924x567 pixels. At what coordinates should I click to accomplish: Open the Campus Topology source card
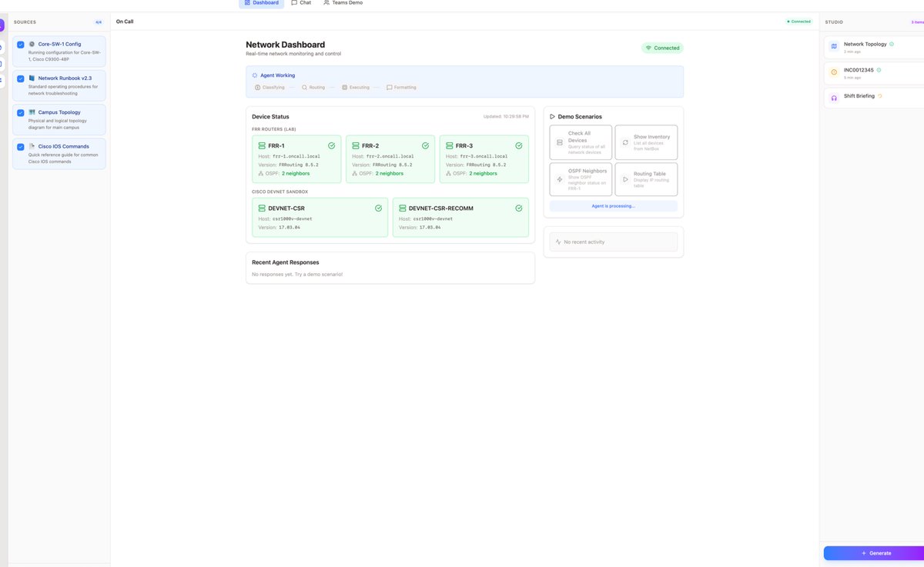click(59, 119)
